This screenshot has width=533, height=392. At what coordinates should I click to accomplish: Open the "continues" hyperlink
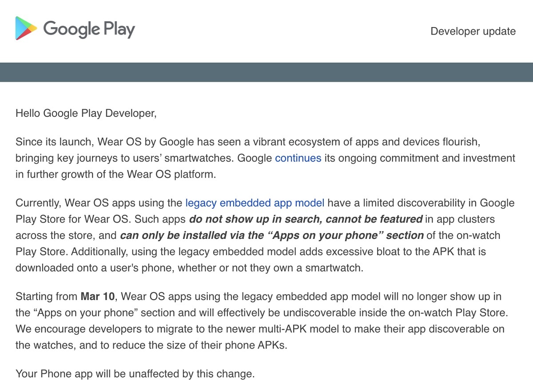[x=298, y=158]
